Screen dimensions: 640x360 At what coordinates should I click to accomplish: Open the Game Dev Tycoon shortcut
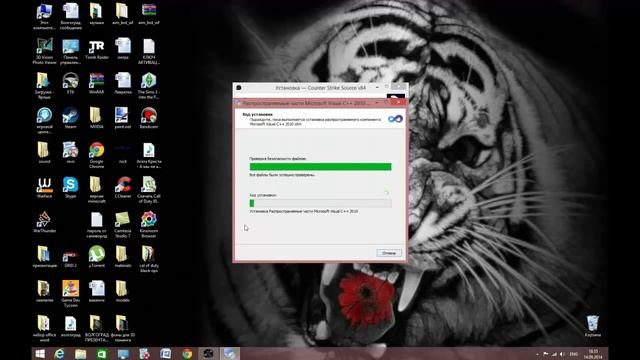tap(70, 294)
